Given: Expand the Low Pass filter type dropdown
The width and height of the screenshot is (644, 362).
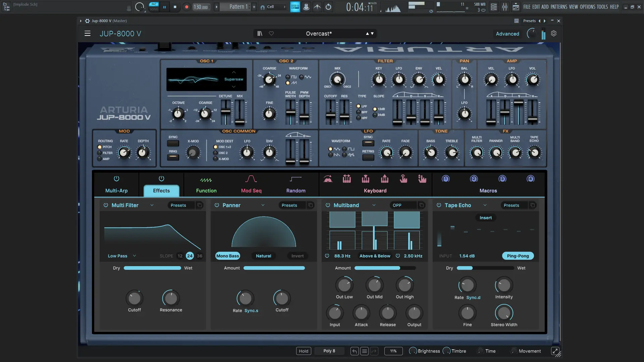Looking at the screenshot, I should [x=135, y=256].
